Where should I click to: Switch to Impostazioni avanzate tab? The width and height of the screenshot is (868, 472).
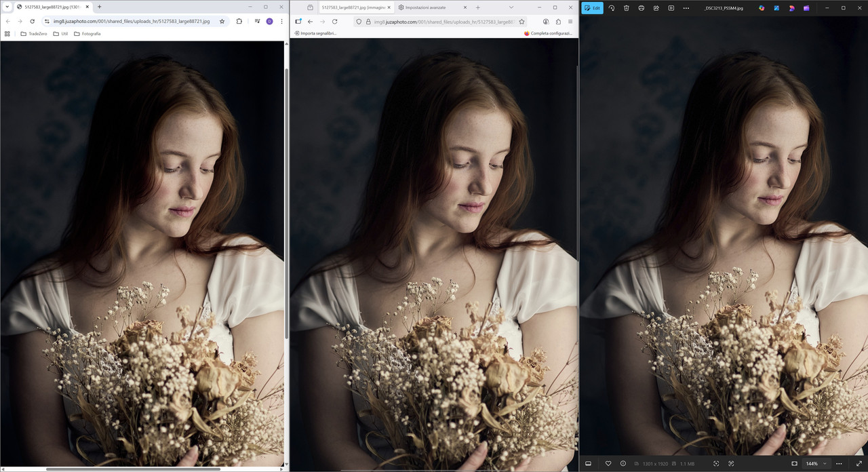tap(432, 7)
